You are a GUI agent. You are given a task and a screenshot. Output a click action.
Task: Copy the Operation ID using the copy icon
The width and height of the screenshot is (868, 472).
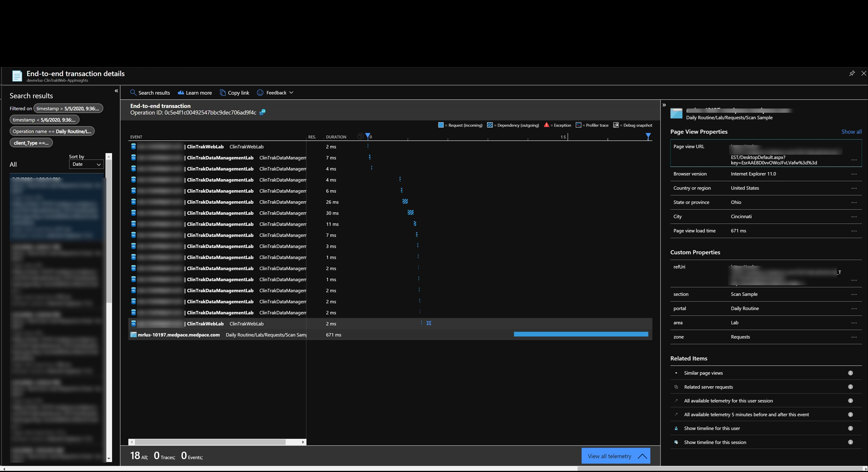click(x=263, y=112)
